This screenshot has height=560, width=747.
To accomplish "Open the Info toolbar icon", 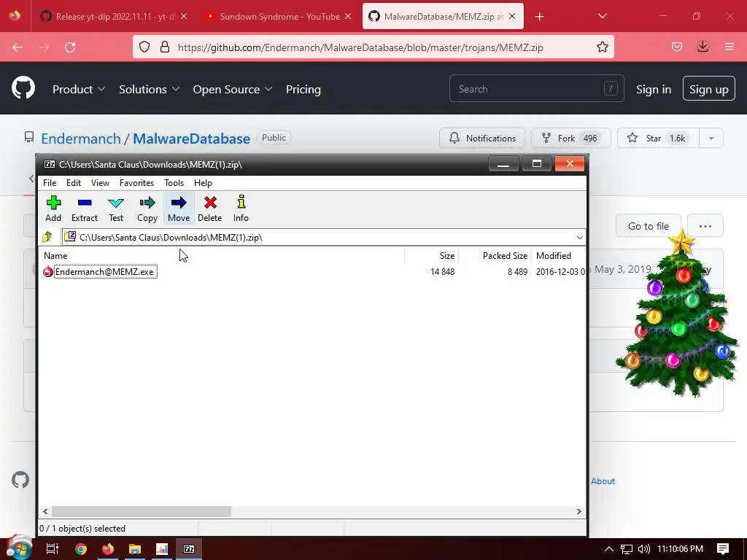I will click(x=241, y=208).
